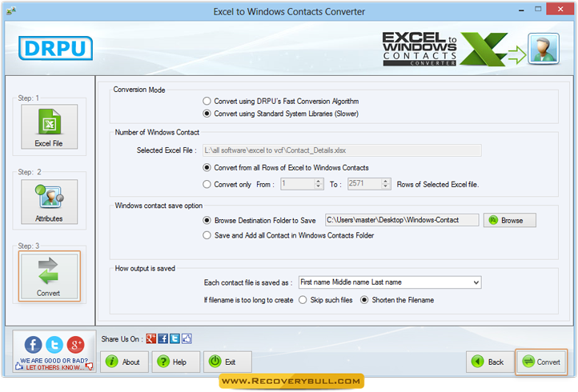This screenshot has height=392, width=578.
Task: Click the Browse button
Action: [510, 220]
